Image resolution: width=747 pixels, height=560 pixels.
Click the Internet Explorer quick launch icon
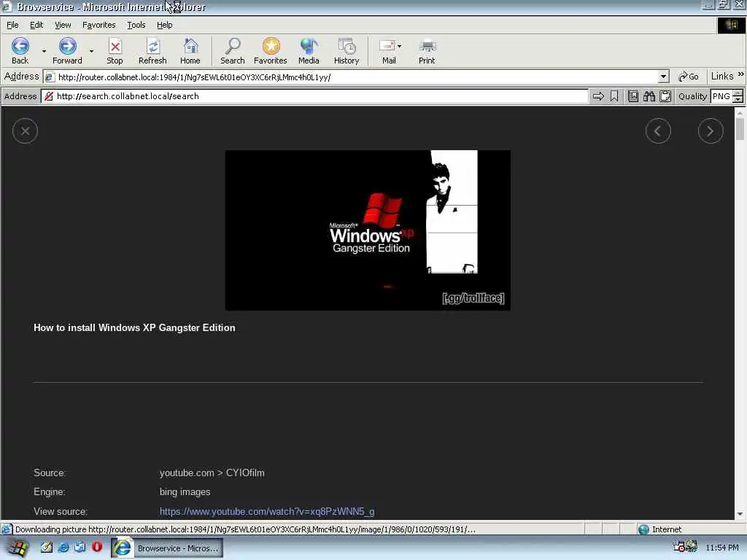click(x=63, y=548)
